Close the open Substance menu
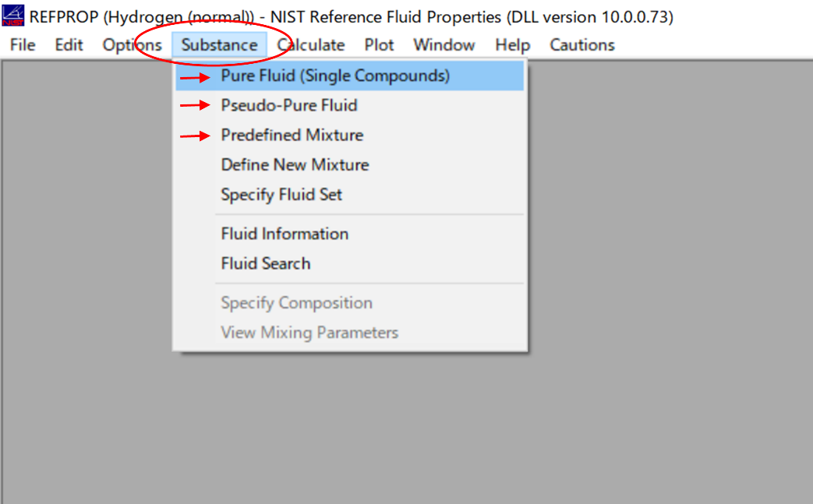Image resolution: width=813 pixels, height=504 pixels. (219, 45)
